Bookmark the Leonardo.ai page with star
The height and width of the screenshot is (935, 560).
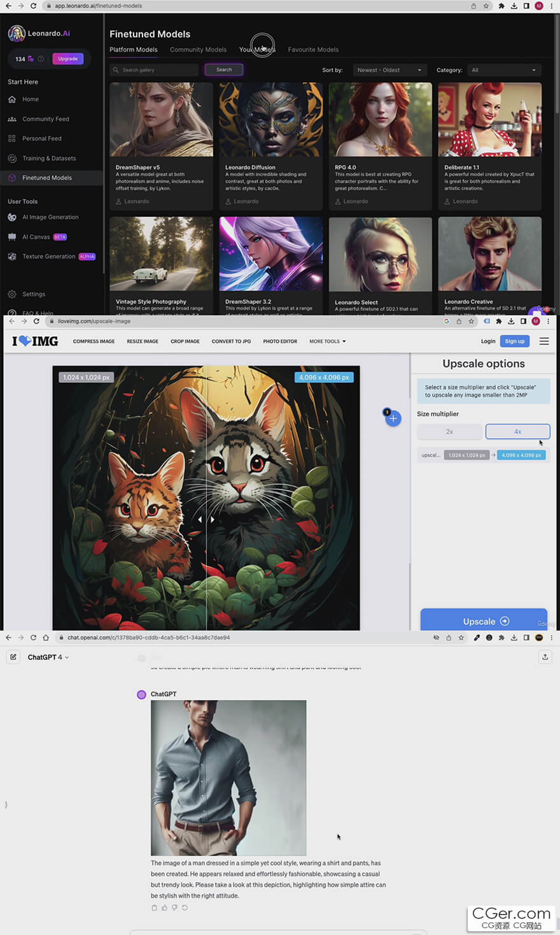click(x=486, y=6)
